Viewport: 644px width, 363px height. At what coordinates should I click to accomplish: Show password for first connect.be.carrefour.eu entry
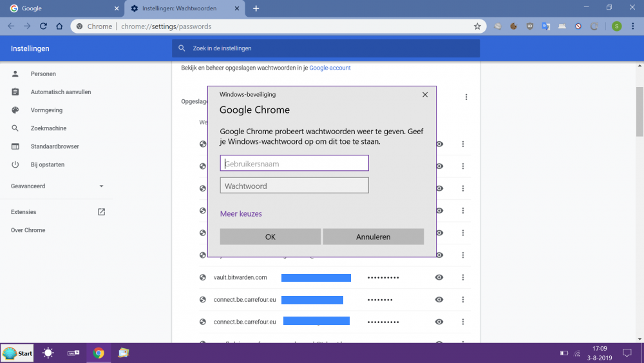point(439,300)
